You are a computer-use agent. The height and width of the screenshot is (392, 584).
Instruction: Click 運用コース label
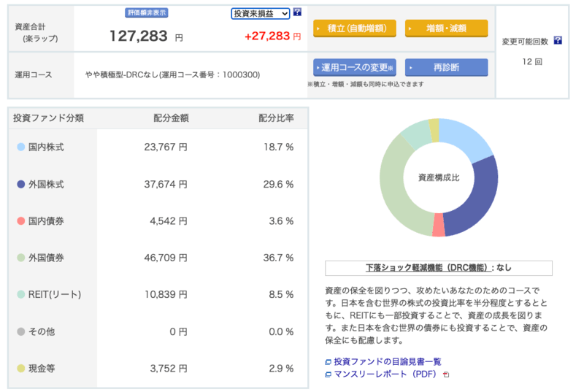[33, 75]
